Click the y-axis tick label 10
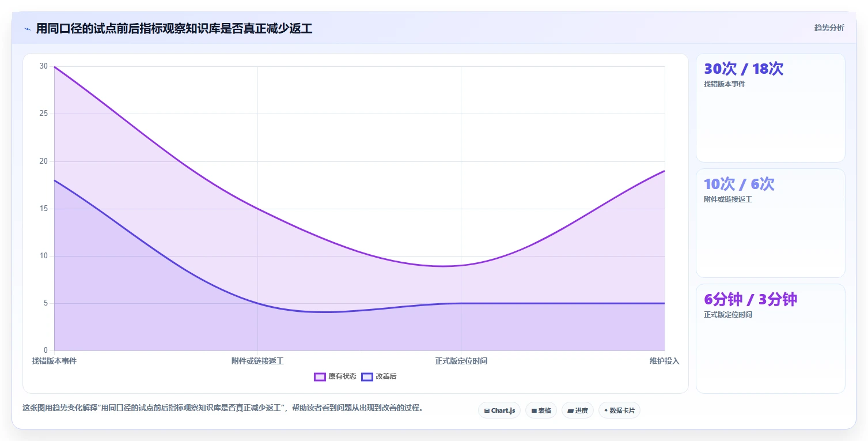This screenshot has height=441, width=868. pyautogui.click(x=44, y=256)
